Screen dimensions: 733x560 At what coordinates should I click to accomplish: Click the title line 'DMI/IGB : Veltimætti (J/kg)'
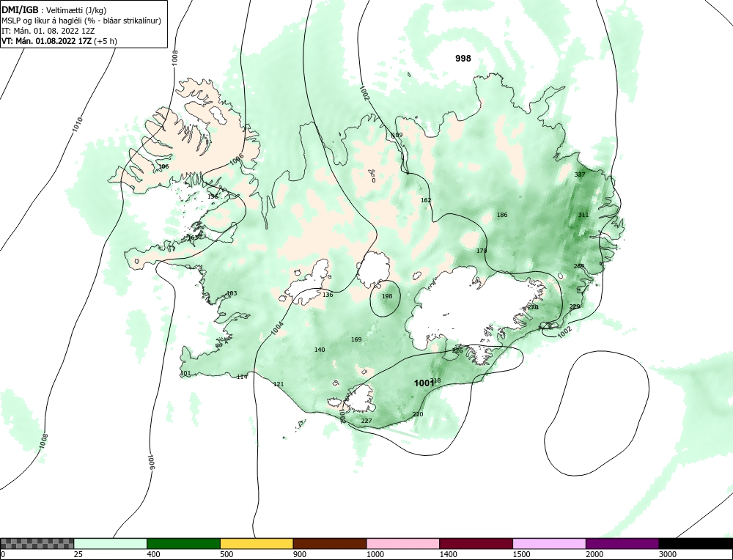(x=54, y=10)
